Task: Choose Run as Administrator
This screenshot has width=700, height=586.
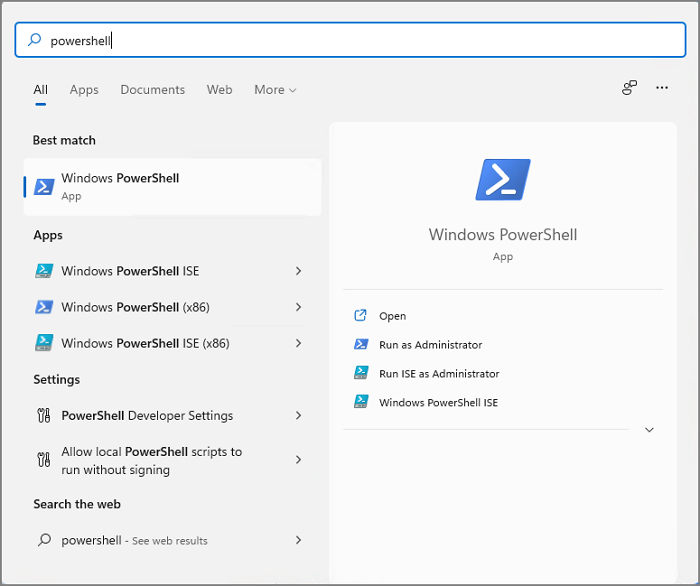Action: click(430, 345)
